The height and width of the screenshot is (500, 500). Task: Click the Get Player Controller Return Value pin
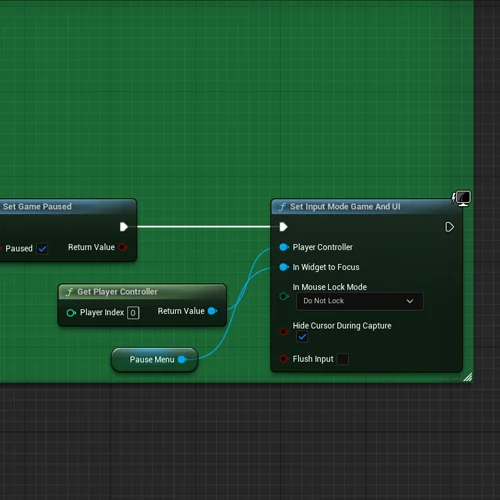coord(212,311)
